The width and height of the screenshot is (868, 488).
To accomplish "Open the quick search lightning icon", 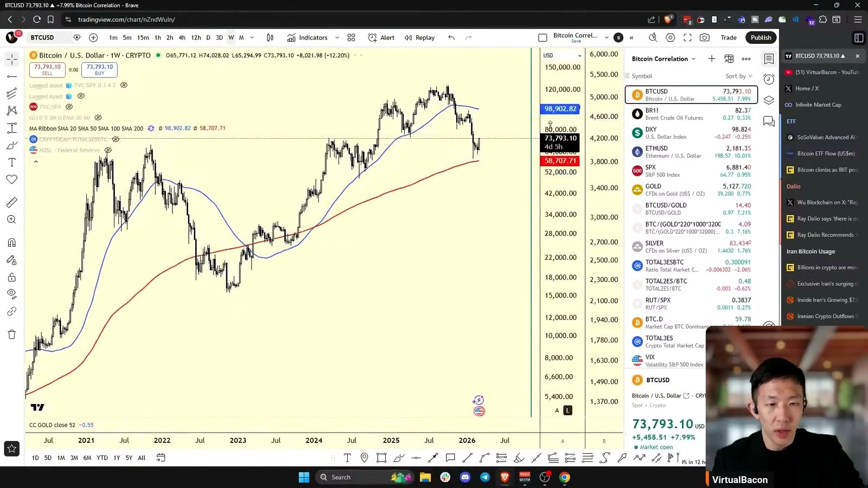I will click(x=653, y=37).
